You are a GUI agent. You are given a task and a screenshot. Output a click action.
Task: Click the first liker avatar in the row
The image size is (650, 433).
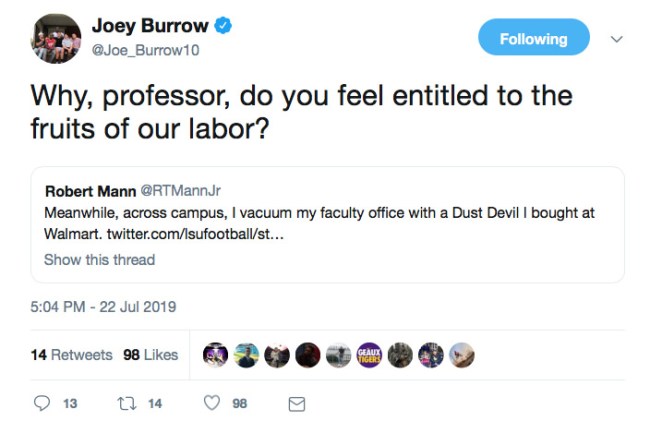point(214,355)
